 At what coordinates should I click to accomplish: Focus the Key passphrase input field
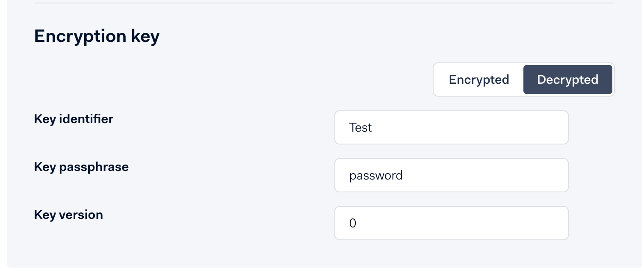[x=451, y=175]
